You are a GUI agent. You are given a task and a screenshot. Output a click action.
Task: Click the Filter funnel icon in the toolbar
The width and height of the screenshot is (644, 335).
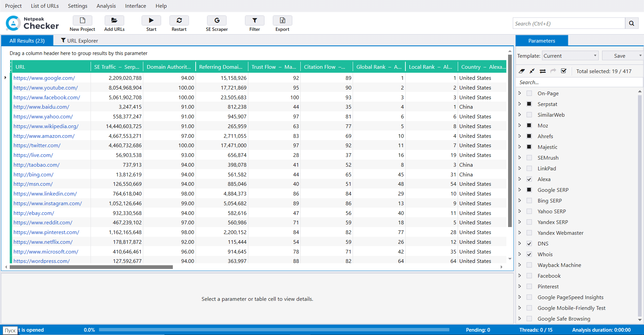pyautogui.click(x=255, y=20)
